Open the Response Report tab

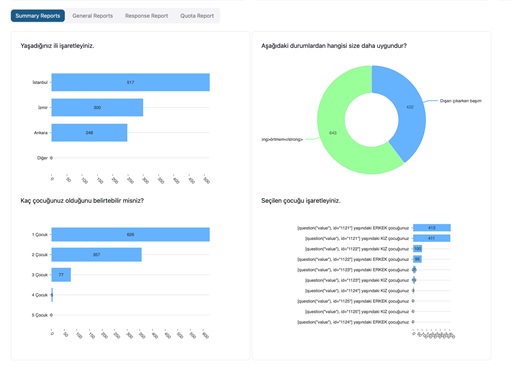coord(147,16)
